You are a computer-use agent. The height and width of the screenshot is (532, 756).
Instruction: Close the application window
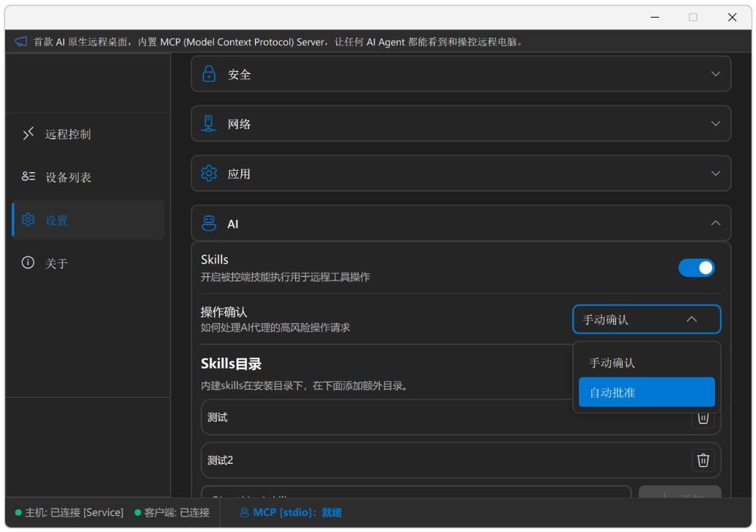(x=732, y=18)
